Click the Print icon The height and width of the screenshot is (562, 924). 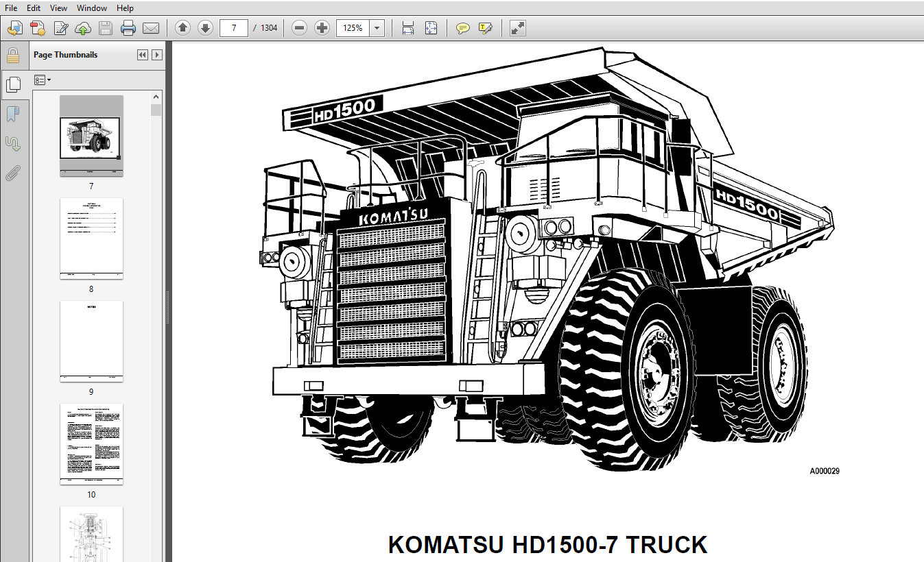[x=128, y=28]
